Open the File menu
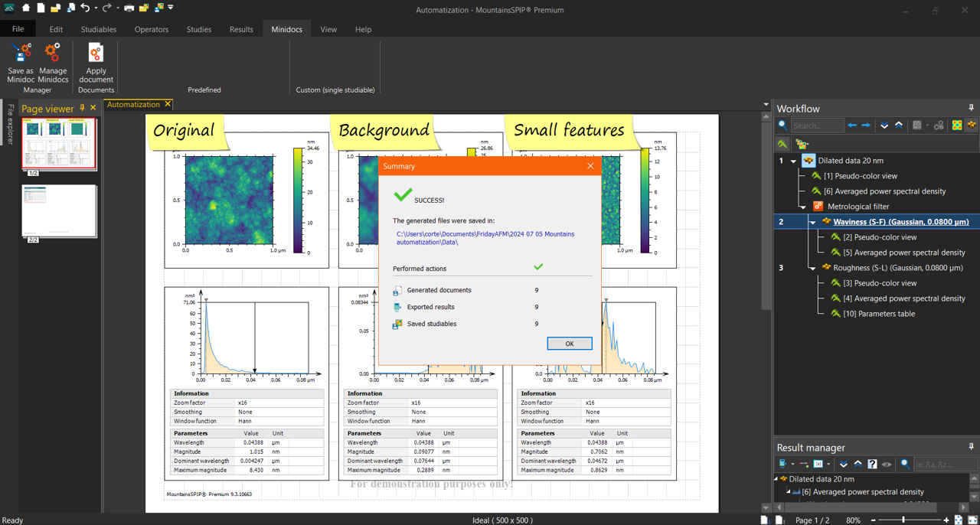 [x=18, y=29]
